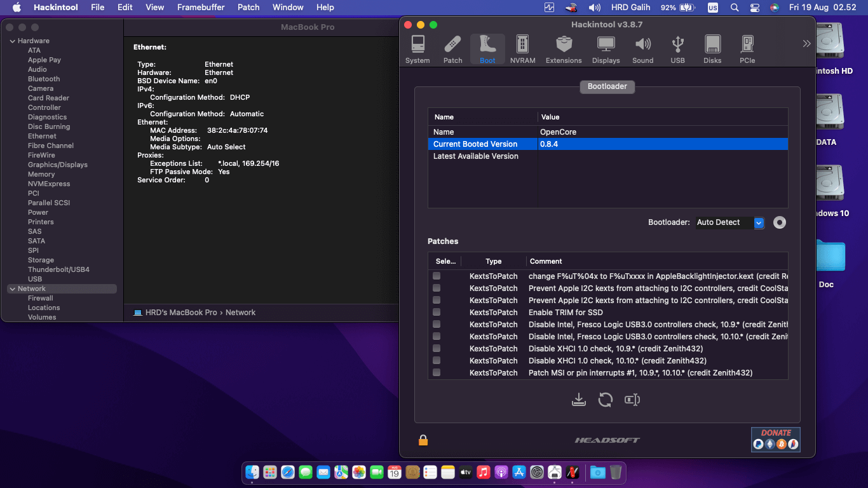Open the Window menu

click(x=288, y=8)
